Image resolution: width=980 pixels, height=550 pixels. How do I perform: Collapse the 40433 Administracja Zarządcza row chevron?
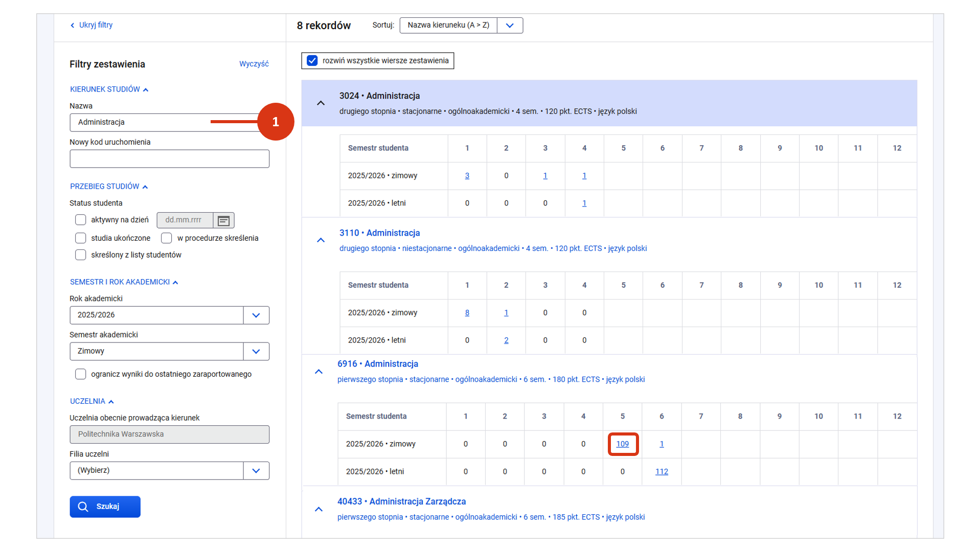point(318,509)
